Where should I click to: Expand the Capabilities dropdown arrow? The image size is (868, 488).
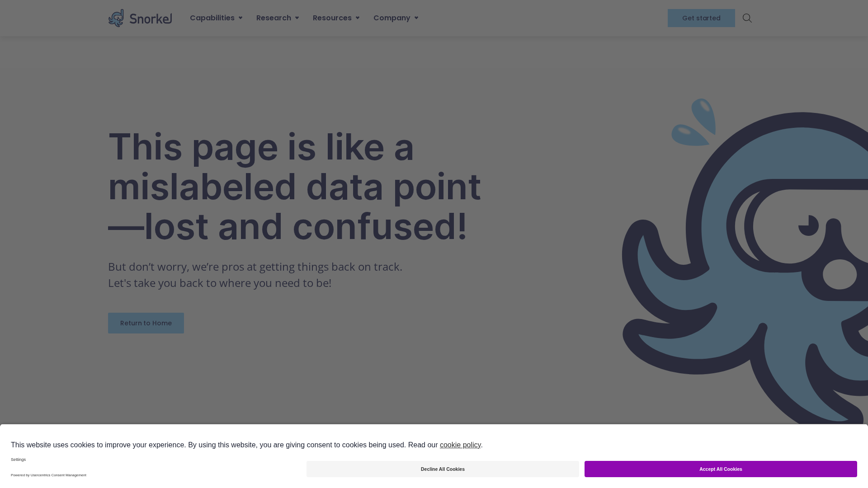click(x=241, y=18)
